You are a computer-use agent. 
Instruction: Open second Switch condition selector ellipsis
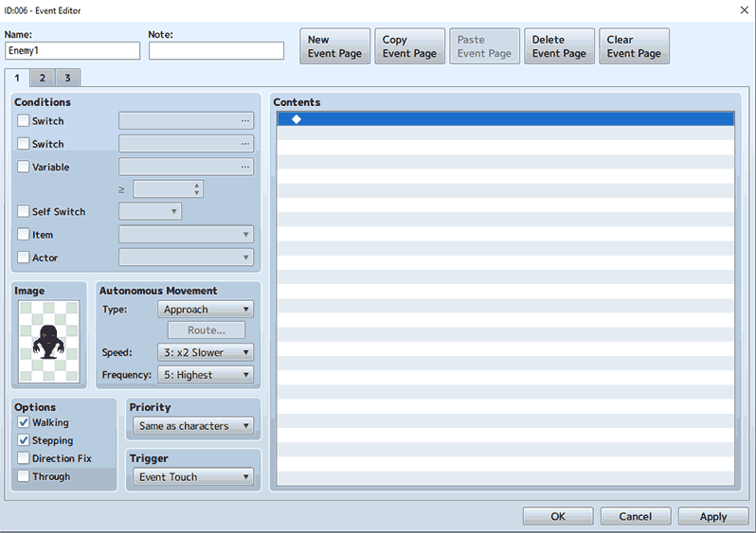click(245, 144)
